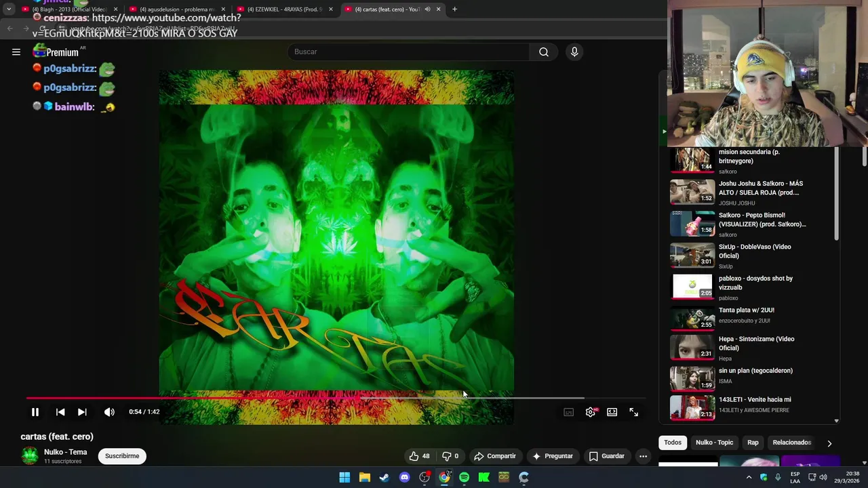Viewport: 868px width, 488px height.
Task: Go back with the browser back arrow
Action: 10,28
